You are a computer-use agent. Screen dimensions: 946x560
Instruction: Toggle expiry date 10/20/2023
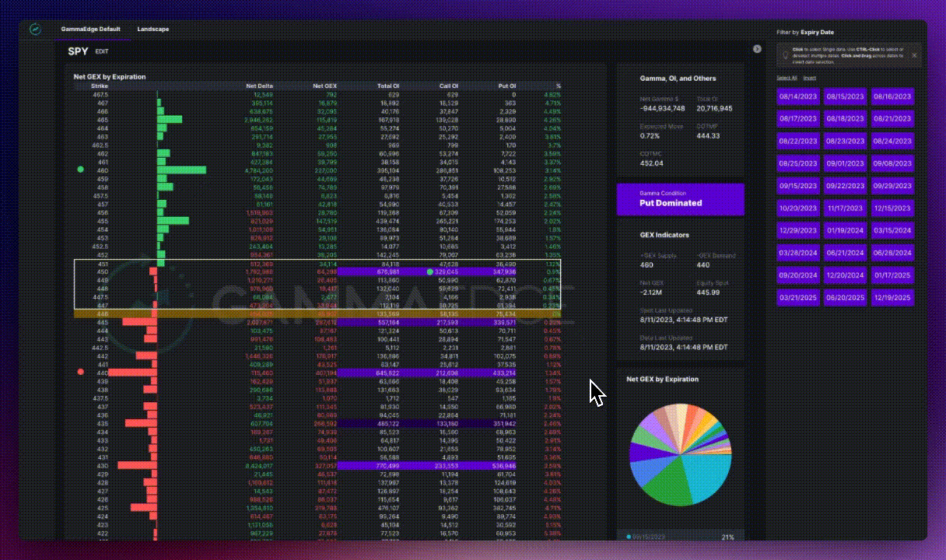tap(797, 208)
